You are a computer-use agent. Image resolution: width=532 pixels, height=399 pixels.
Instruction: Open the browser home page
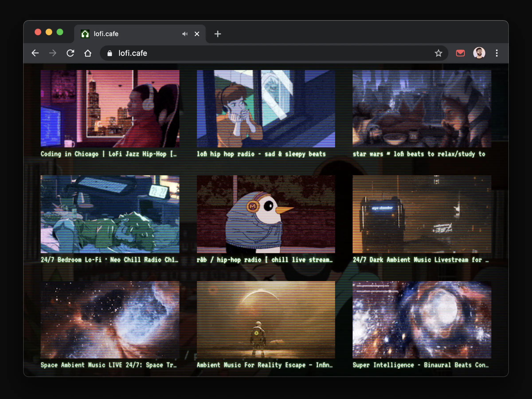[88, 53]
